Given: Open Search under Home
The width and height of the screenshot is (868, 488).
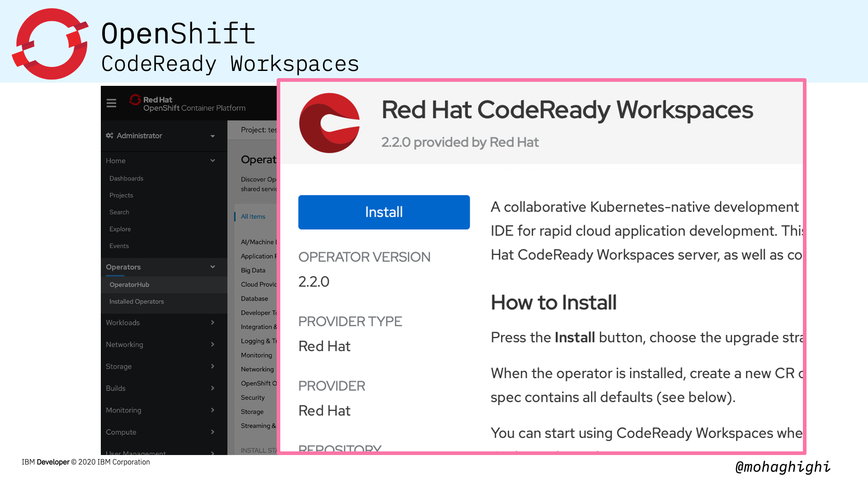Looking at the screenshot, I should click(x=119, y=212).
